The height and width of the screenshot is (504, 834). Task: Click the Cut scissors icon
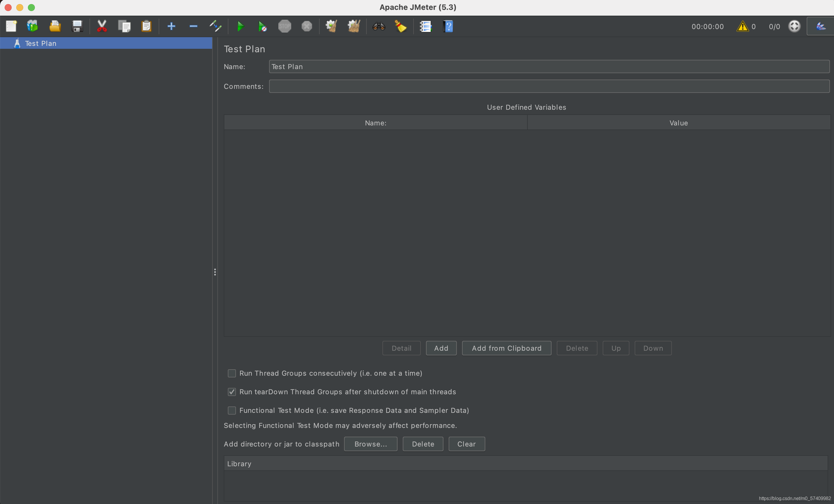pos(101,26)
